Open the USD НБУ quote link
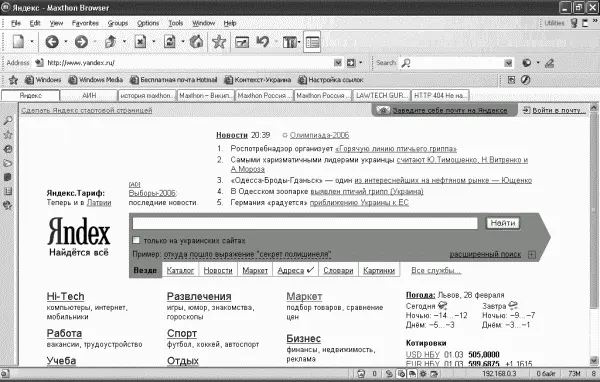The height and width of the screenshot is (382, 600). point(422,354)
